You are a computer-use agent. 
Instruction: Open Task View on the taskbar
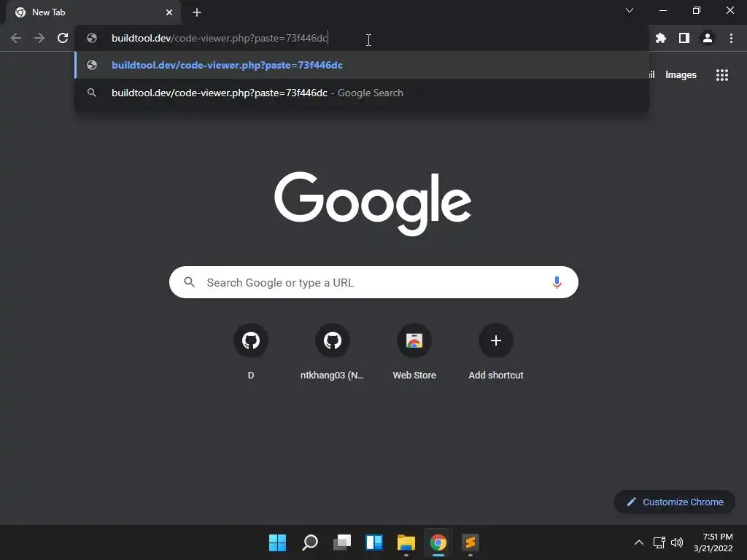(341, 542)
